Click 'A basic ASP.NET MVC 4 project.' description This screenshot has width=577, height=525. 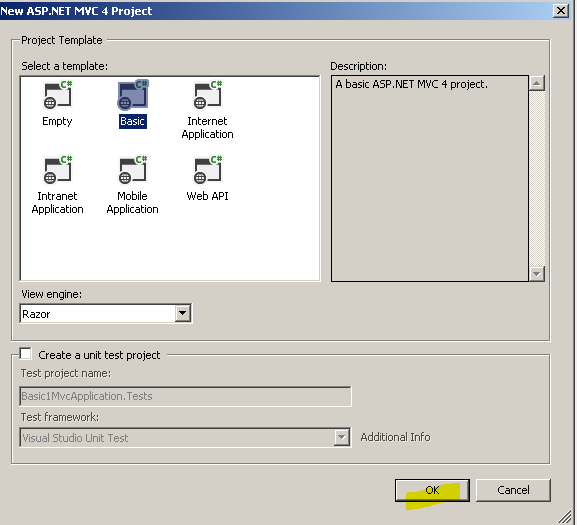tap(411, 84)
